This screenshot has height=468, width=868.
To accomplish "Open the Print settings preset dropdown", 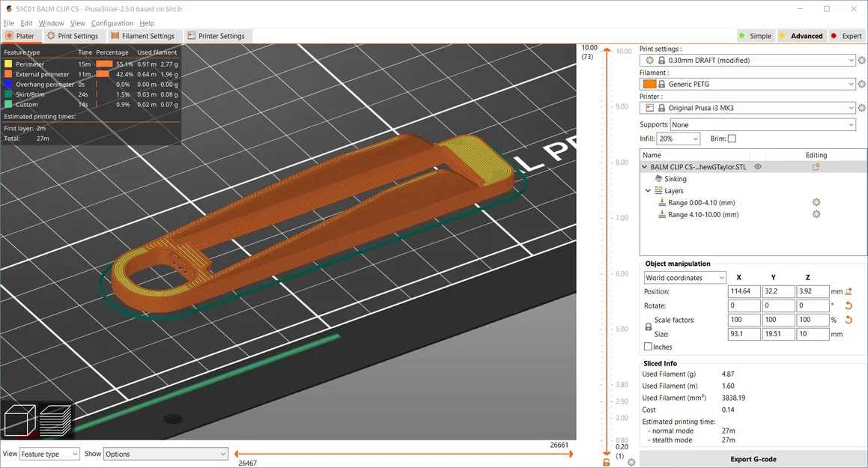I will pos(748,61).
